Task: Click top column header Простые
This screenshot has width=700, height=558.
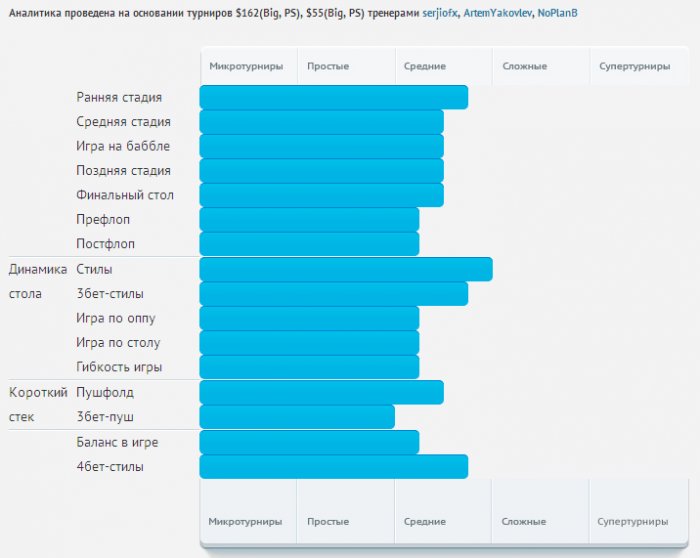Action: tap(328, 66)
